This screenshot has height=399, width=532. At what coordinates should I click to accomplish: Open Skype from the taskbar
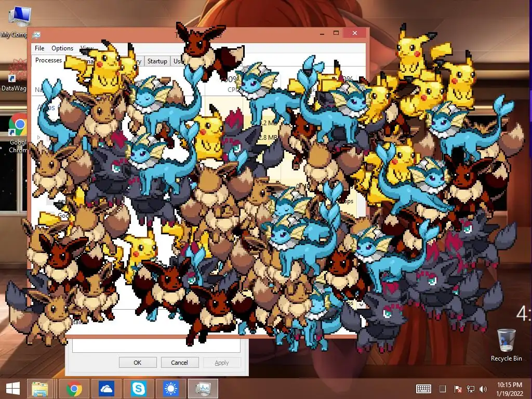[x=138, y=389]
